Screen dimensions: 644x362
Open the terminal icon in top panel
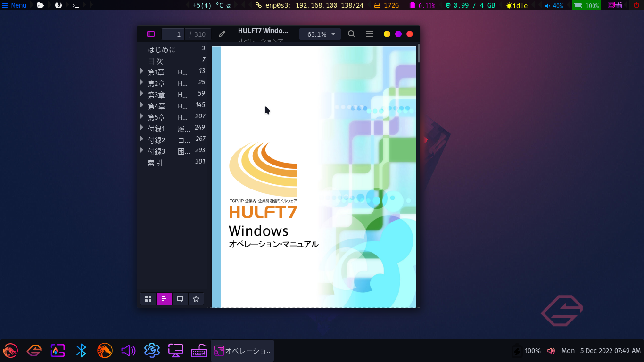pos(75,5)
